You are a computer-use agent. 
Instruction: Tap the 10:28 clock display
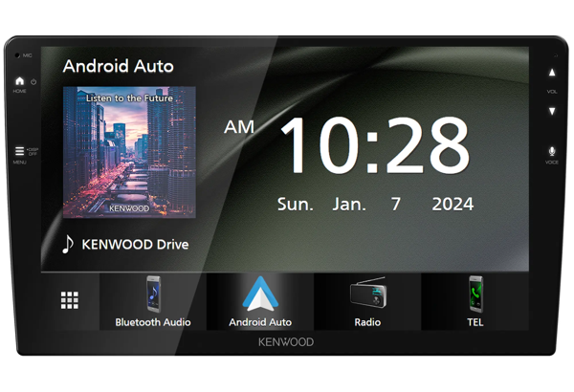point(375,145)
